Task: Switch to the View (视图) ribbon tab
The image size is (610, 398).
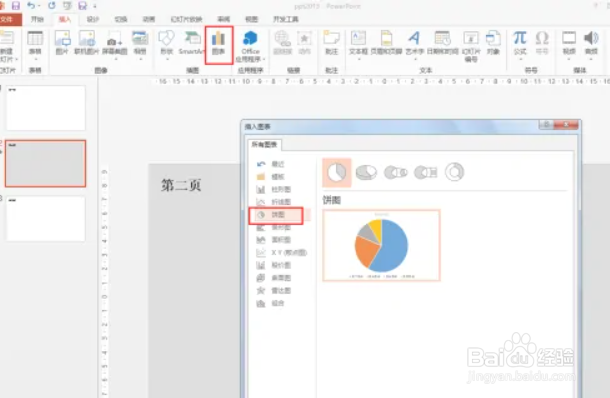Action: tap(251, 19)
